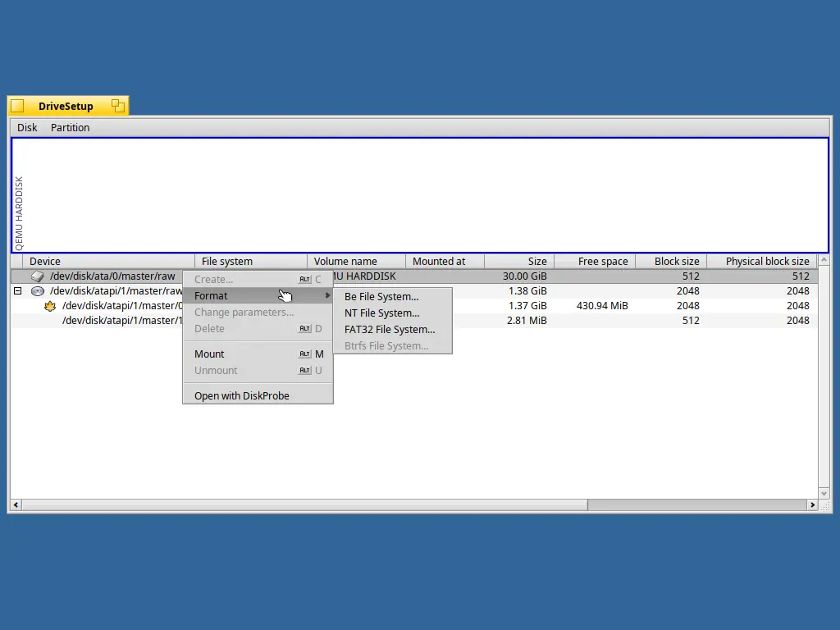This screenshot has width=840, height=630.
Task: Click the horizontal scrollbar right arrow
Action: pos(813,505)
